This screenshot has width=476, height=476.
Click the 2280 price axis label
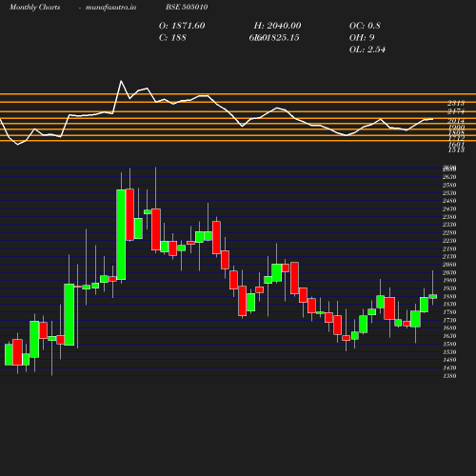click(x=449, y=232)
